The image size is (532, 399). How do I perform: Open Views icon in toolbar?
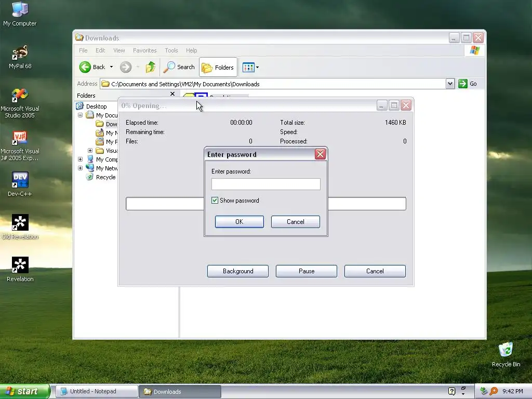pos(248,67)
